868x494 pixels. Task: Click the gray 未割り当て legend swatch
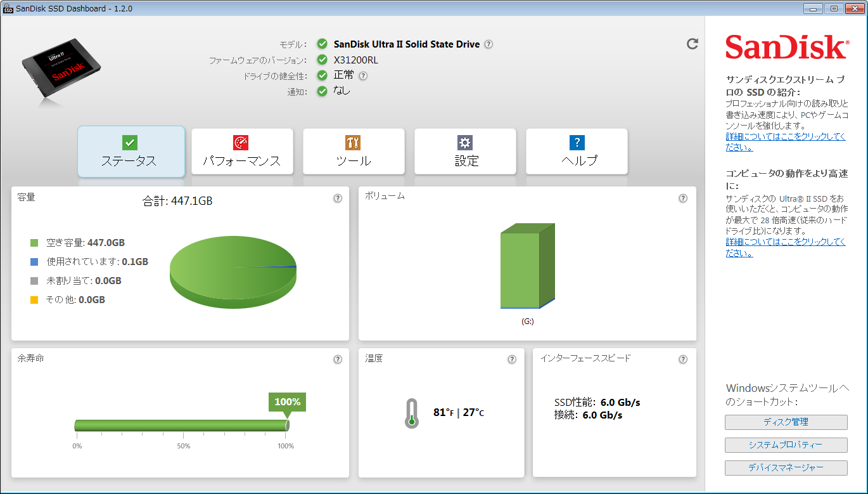click(x=35, y=281)
